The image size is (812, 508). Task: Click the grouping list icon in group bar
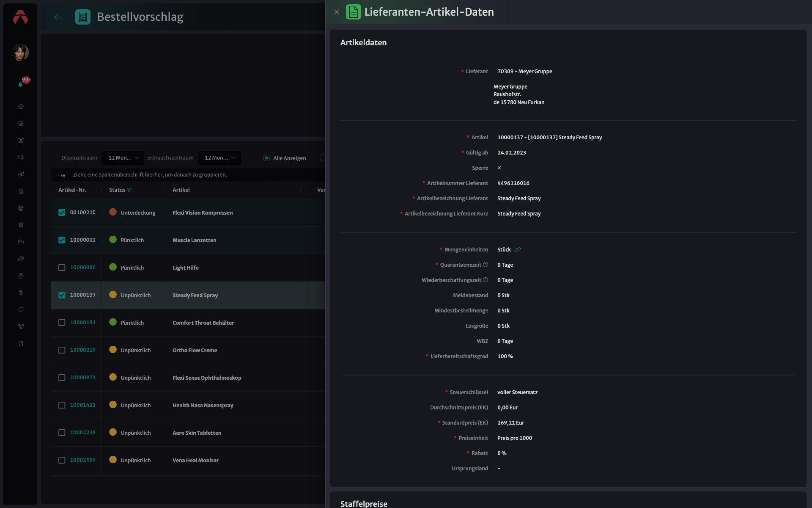tap(62, 175)
